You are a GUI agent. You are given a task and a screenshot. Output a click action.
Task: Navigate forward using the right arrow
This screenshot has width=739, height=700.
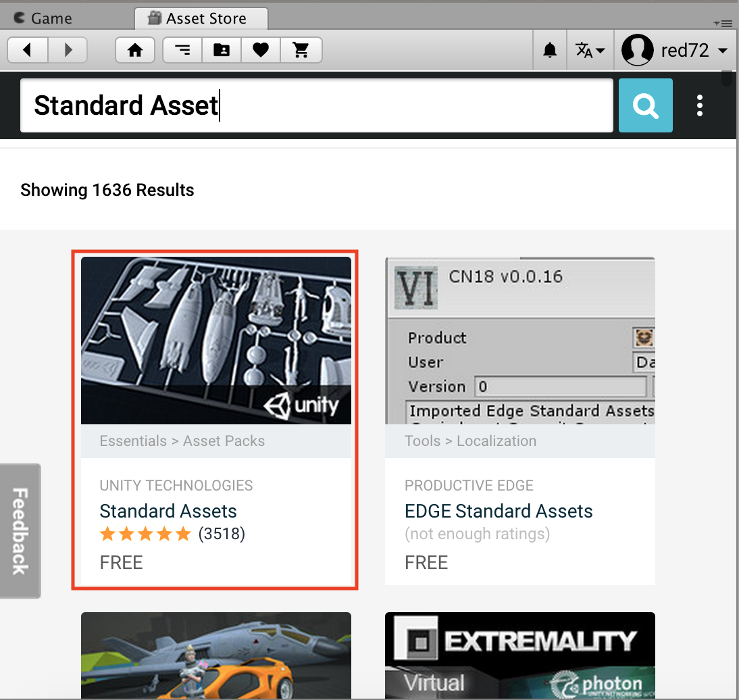click(68, 49)
